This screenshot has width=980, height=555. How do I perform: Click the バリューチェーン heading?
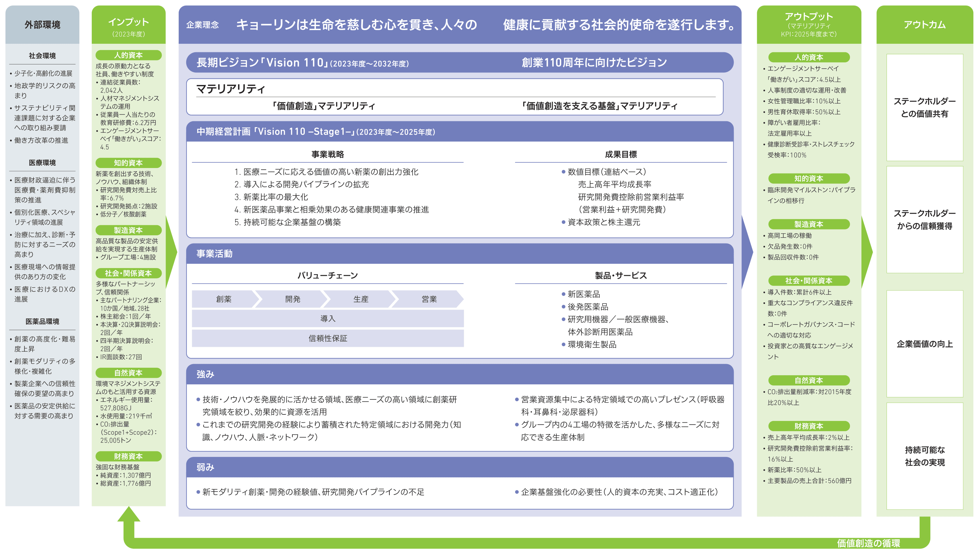coord(328,276)
